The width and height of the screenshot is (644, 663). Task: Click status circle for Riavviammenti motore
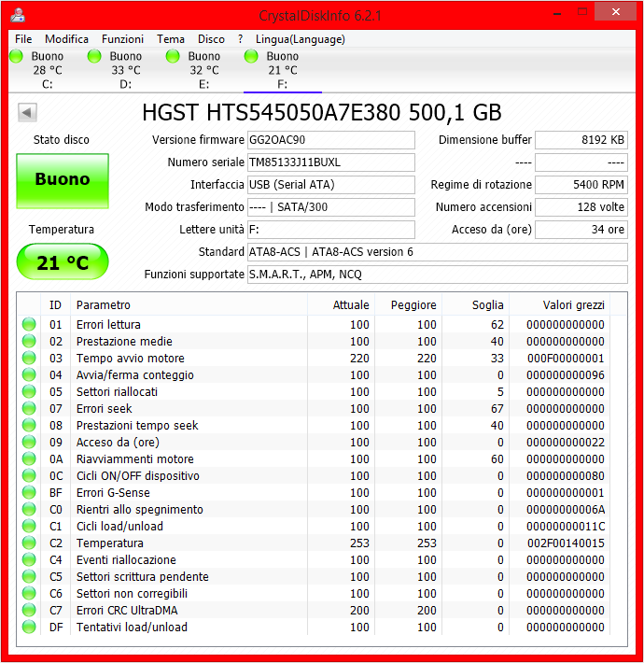29,459
